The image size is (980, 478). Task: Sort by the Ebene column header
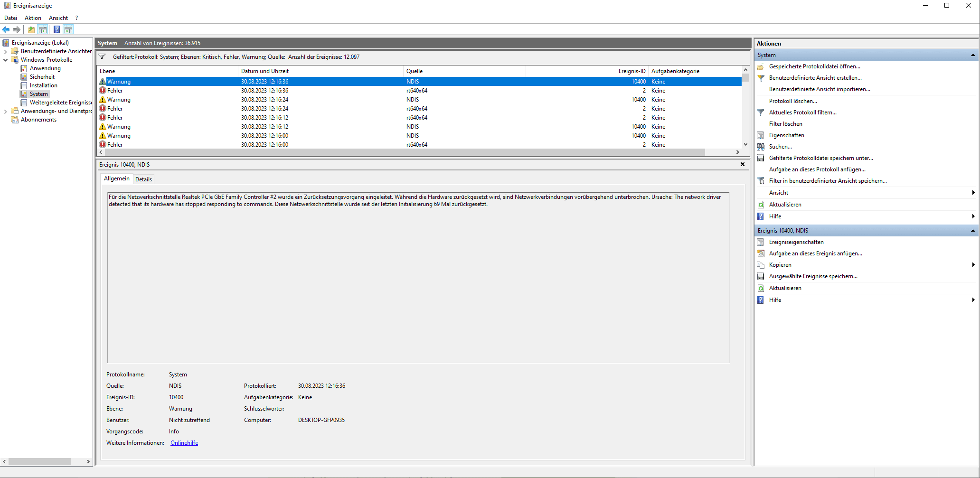167,71
